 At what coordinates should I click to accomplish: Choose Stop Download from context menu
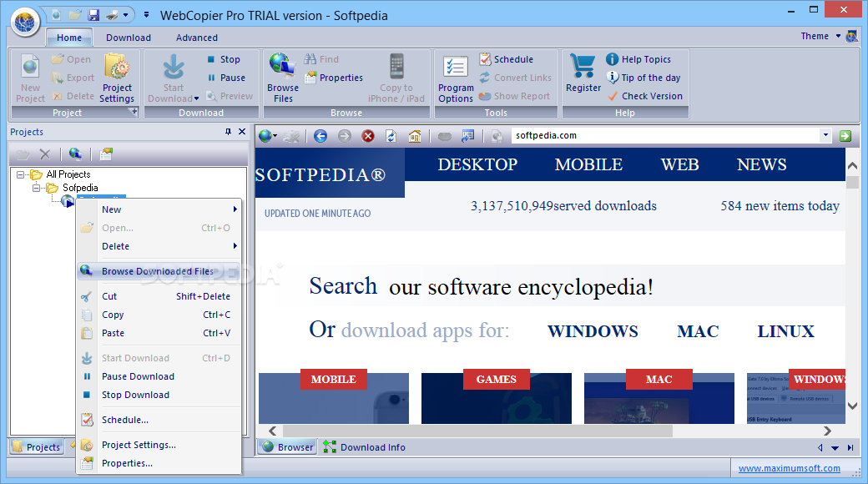click(x=159, y=394)
